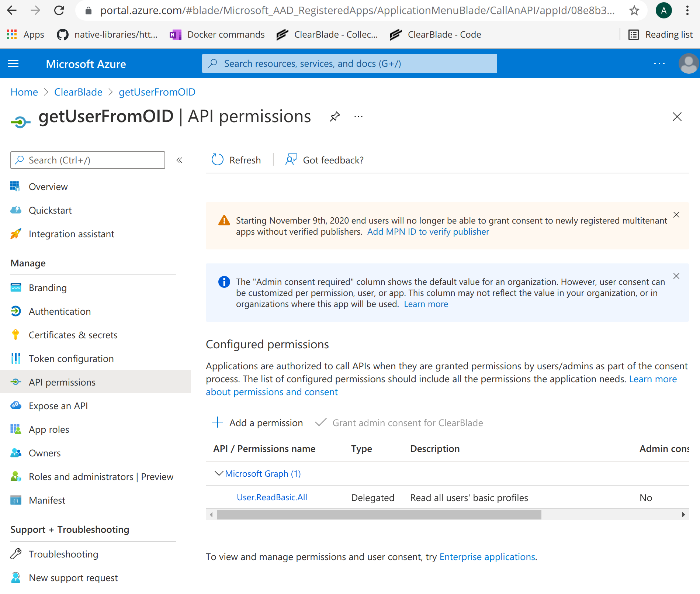The width and height of the screenshot is (700, 594).
Task: Dismiss the November 9th warning banner
Action: click(x=676, y=215)
